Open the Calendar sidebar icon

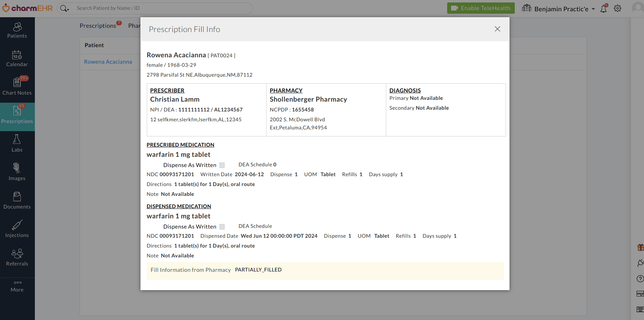pos(17,59)
